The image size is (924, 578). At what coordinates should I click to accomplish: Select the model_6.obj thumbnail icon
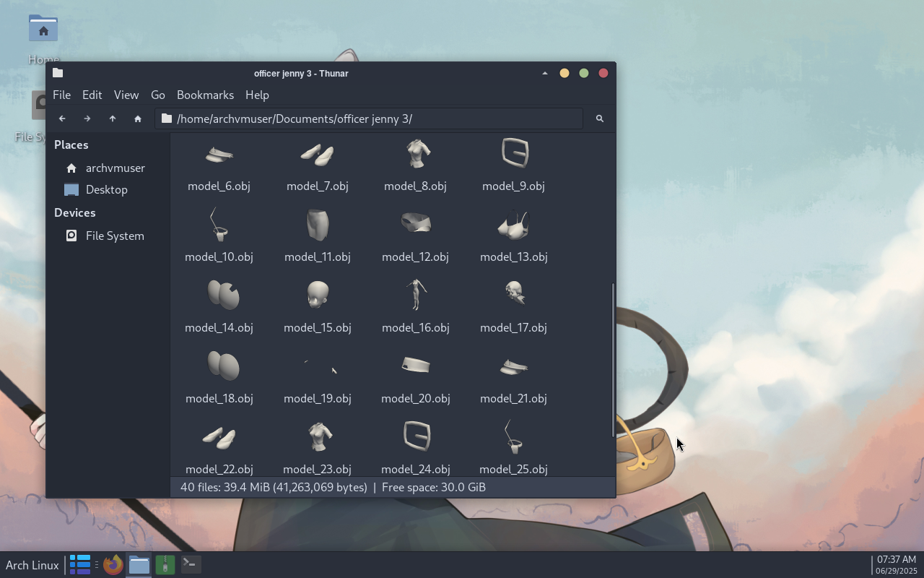click(219, 154)
